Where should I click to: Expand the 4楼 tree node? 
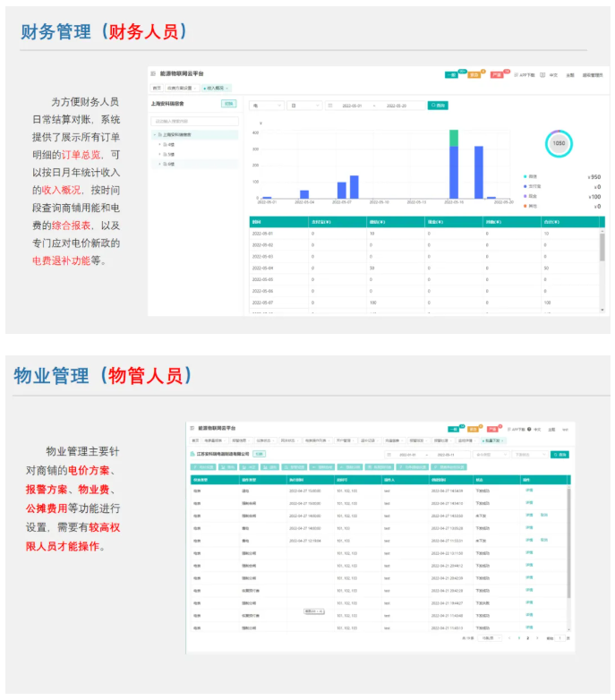tap(159, 144)
